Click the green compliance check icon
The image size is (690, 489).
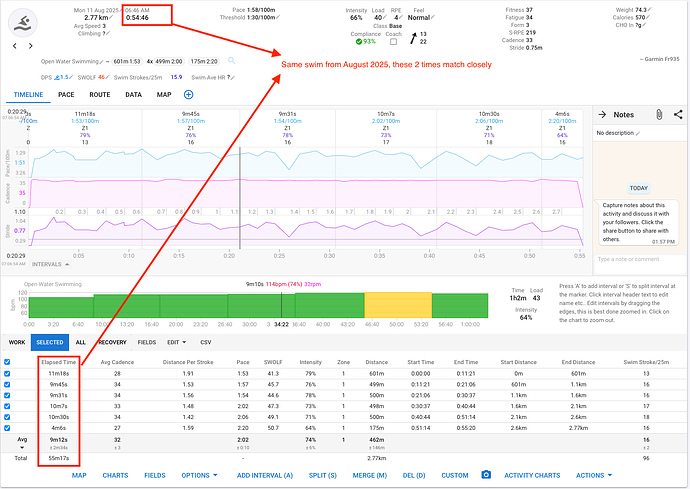pos(359,41)
